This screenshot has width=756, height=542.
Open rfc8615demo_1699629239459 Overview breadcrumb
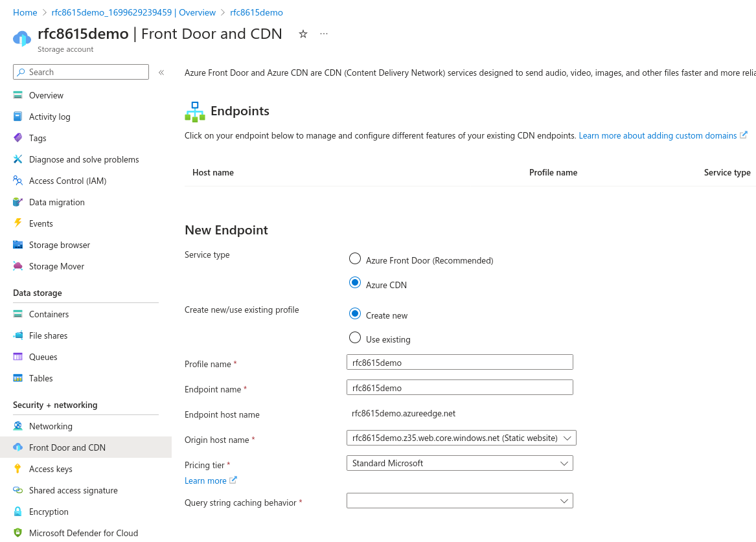point(133,12)
